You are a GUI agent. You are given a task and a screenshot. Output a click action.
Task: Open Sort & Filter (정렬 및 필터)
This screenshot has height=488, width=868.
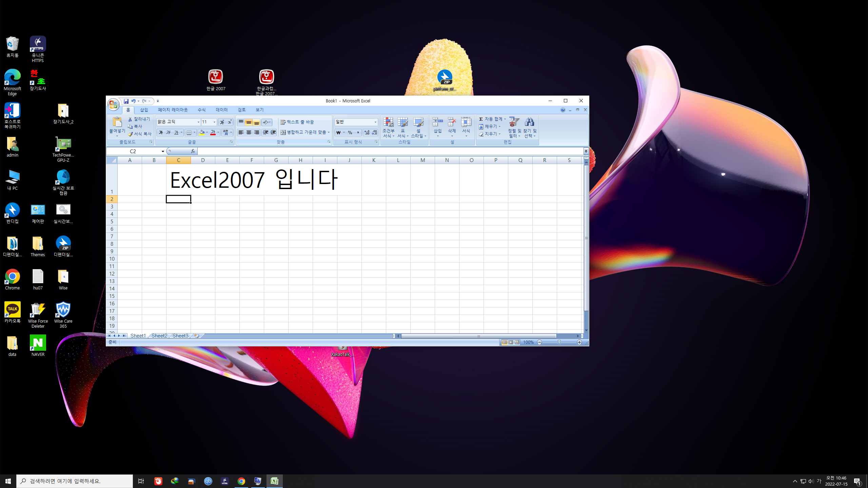pyautogui.click(x=514, y=128)
